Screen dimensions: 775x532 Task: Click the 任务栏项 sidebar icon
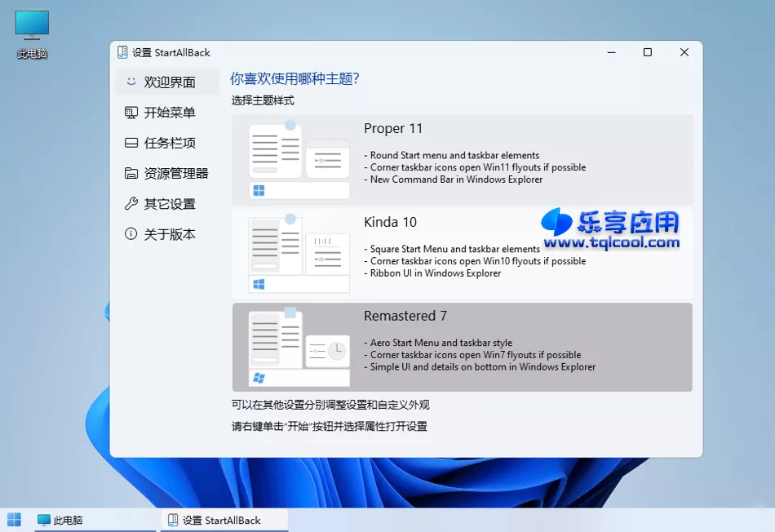pyautogui.click(x=131, y=142)
